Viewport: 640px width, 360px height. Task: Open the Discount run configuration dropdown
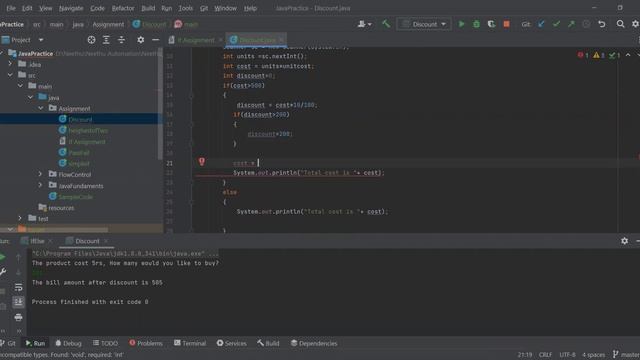click(424, 24)
